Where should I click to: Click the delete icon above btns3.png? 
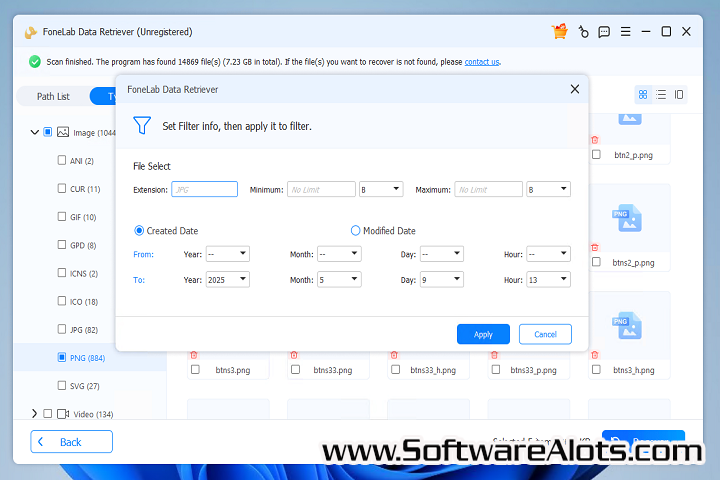pyautogui.click(x=194, y=355)
